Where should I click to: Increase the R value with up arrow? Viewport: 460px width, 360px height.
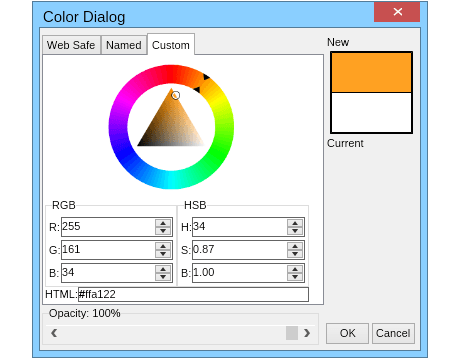click(163, 223)
